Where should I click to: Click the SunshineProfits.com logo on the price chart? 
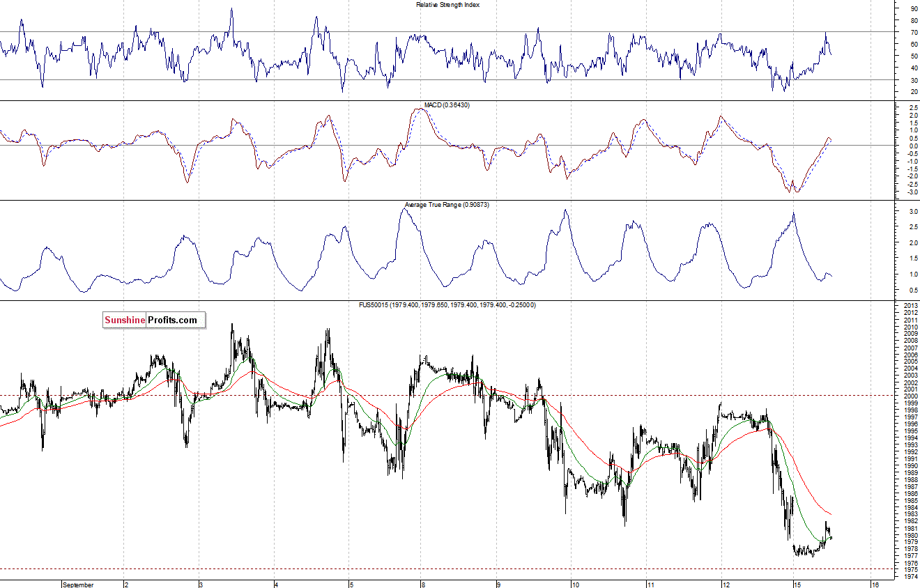click(154, 320)
